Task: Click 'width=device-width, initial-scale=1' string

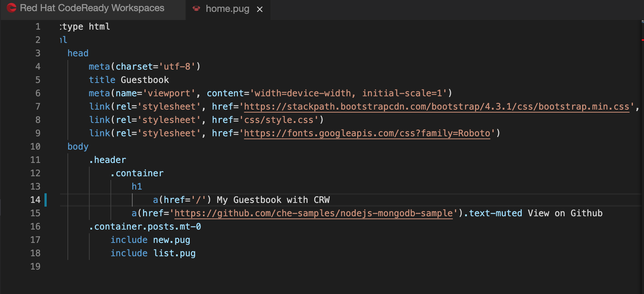Action: tap(348, 93)
